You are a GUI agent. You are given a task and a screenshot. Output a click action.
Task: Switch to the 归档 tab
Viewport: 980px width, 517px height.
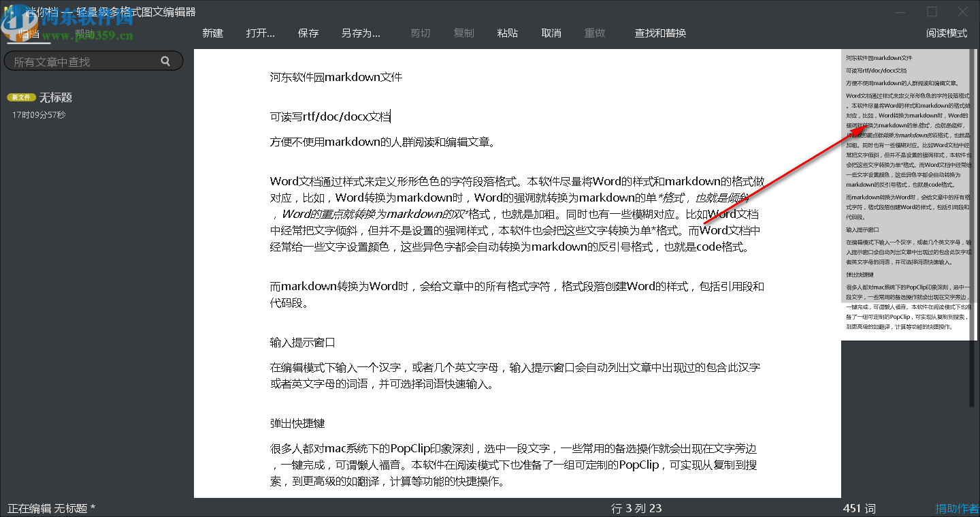tap(28, 33)
